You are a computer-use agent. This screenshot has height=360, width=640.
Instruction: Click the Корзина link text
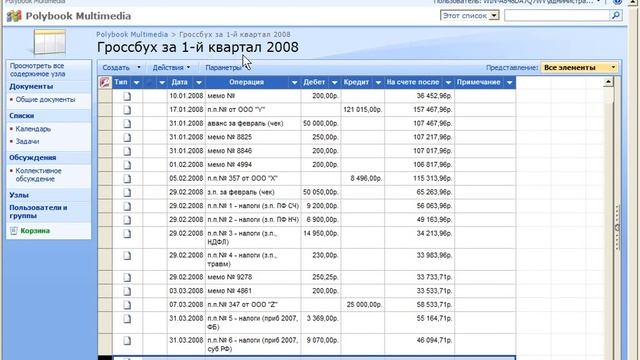(x=35, y=231)
